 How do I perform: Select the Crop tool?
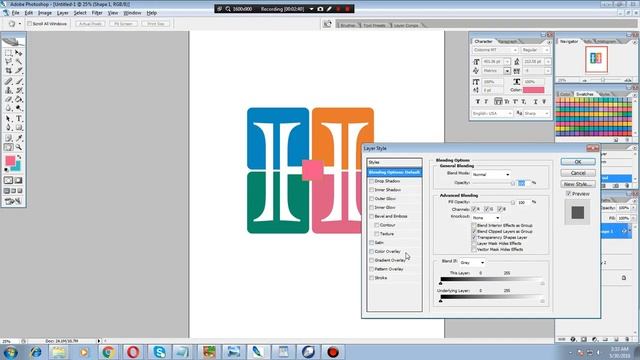9,71
